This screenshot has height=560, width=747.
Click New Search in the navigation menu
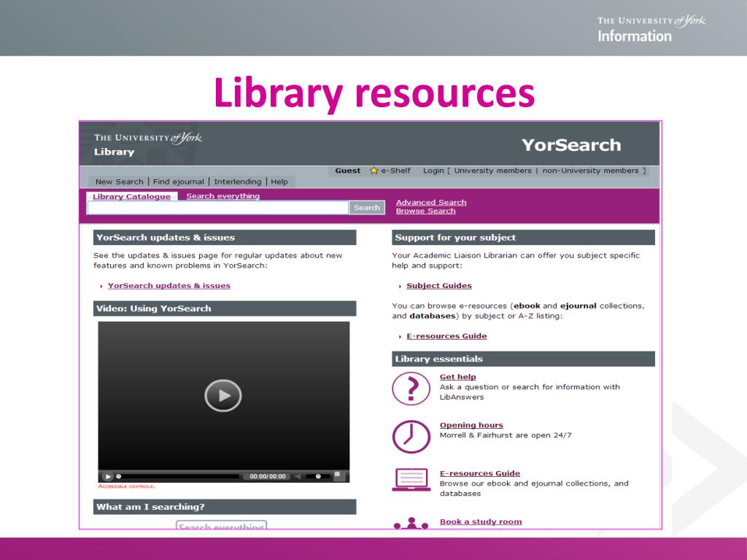(119, 182)
